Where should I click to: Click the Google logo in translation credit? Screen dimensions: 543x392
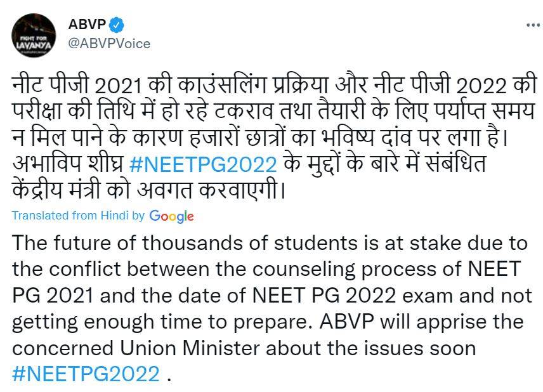(171, 216)
